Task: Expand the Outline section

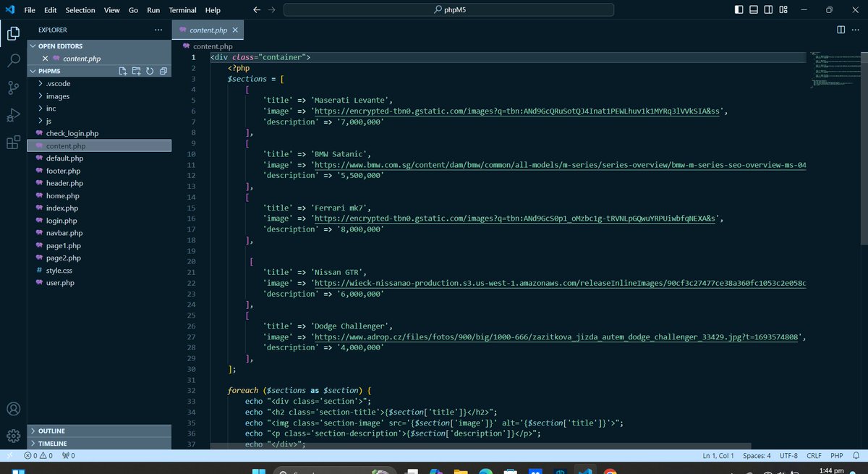Action: click(x=99, y=431)
